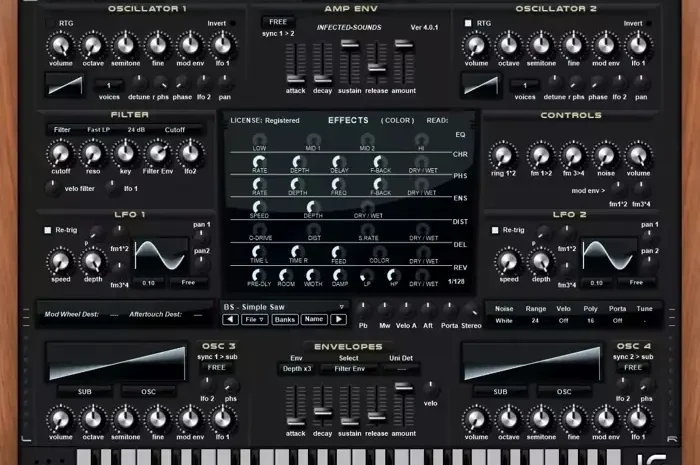Screen dimensions: 700x465
Task: Click Envelopes decay slider
Action: pos(322,411)
